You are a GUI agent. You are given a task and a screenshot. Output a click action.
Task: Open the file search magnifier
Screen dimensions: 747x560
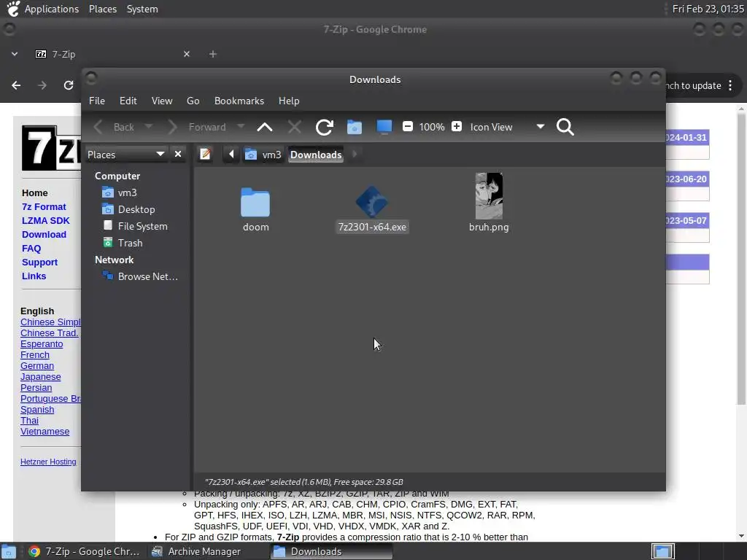click(565, 127)
